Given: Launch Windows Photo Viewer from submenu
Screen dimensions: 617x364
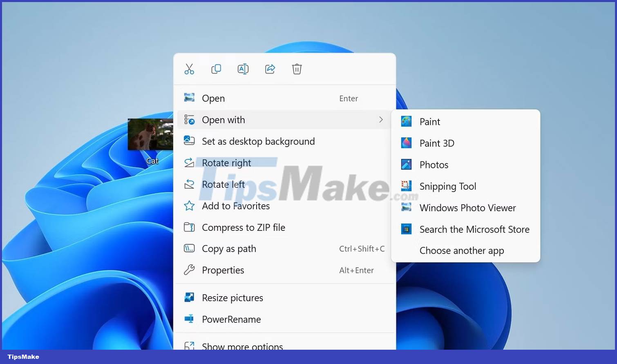Looking at the screenshot, I should (467, 208).
